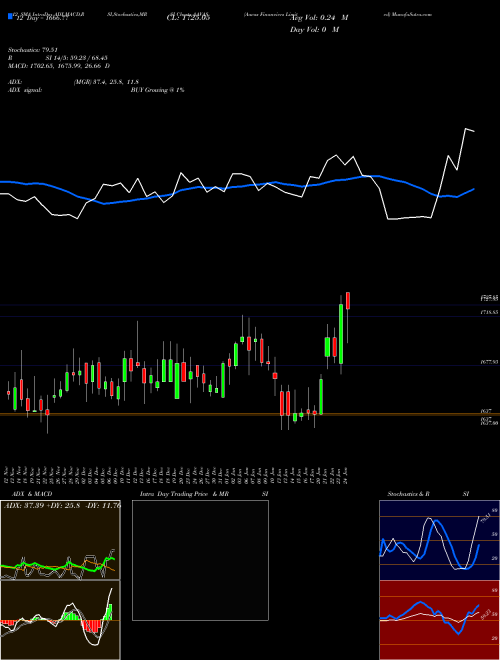Click the 'Stochastics & RSI' panel title
The image size is (500, 660).
point(428,494)
